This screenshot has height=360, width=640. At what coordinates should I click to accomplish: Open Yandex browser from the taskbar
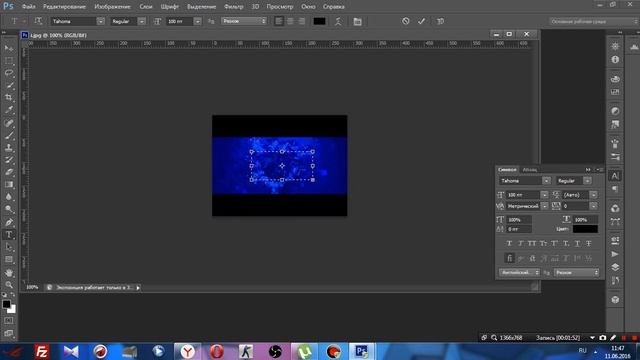click(x=188, y=351)
